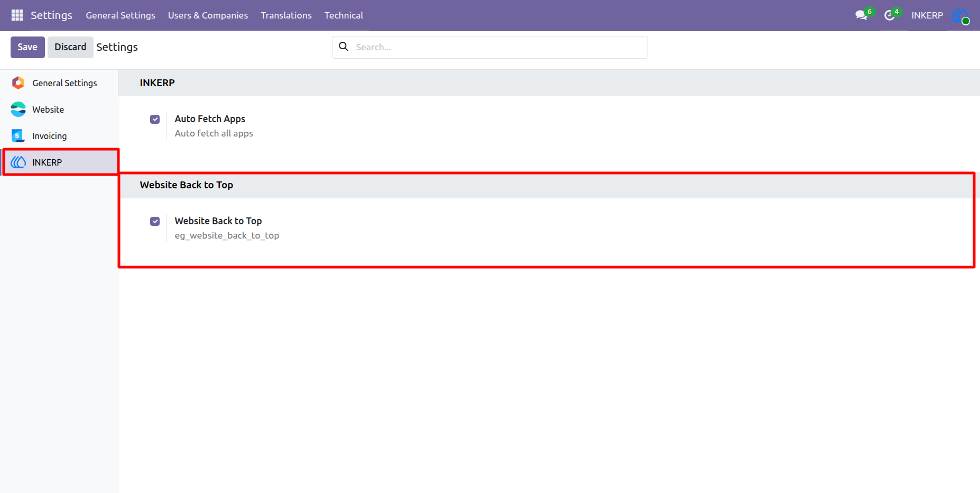Viewport: 980px width, 493px height.
Task: Open the INKERP user avatar menu
Action: point(960,15)
